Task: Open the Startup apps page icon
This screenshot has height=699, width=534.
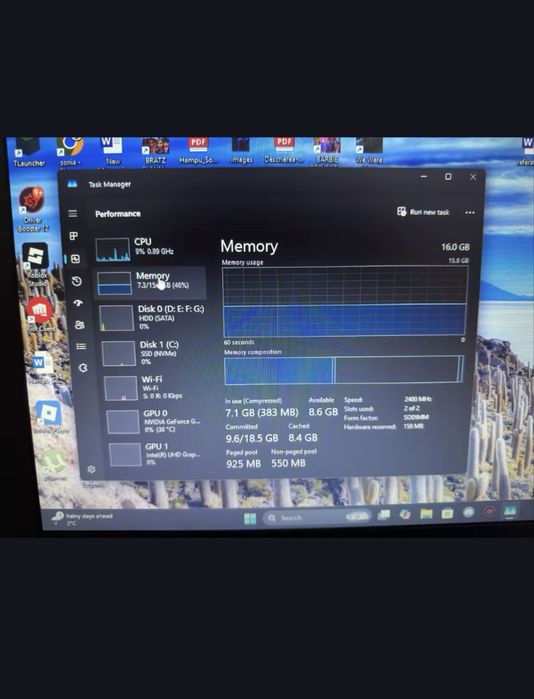Action: 78,303
